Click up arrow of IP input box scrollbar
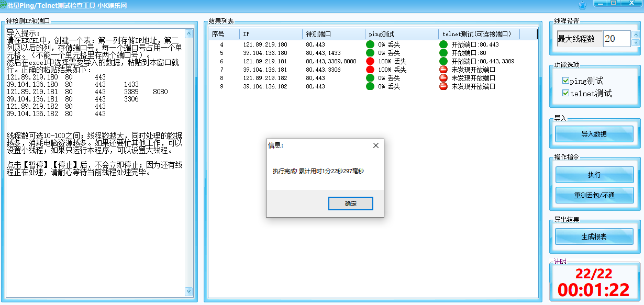644x305 pixels. tap(188, 33)
